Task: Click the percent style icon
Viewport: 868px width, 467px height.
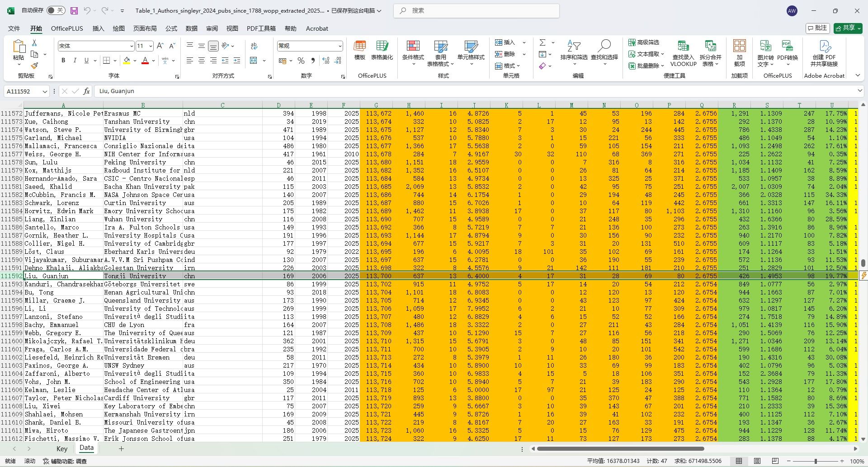Action: point(301,61)
